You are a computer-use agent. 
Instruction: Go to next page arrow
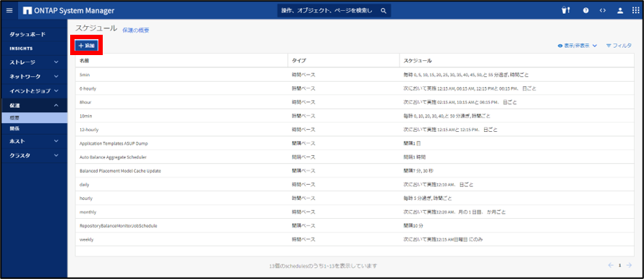629,265
